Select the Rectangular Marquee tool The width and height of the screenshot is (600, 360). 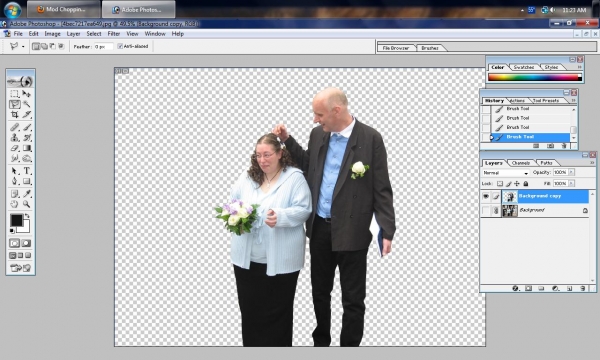15,94
